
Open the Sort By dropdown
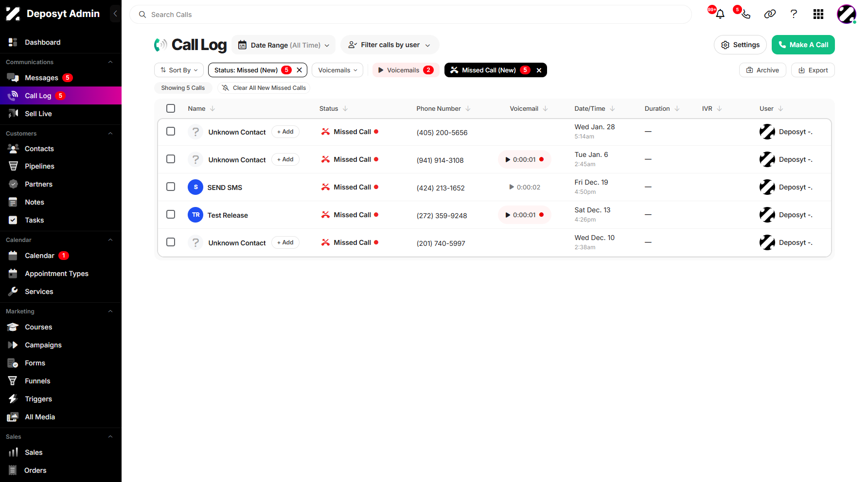pos(179,70)
